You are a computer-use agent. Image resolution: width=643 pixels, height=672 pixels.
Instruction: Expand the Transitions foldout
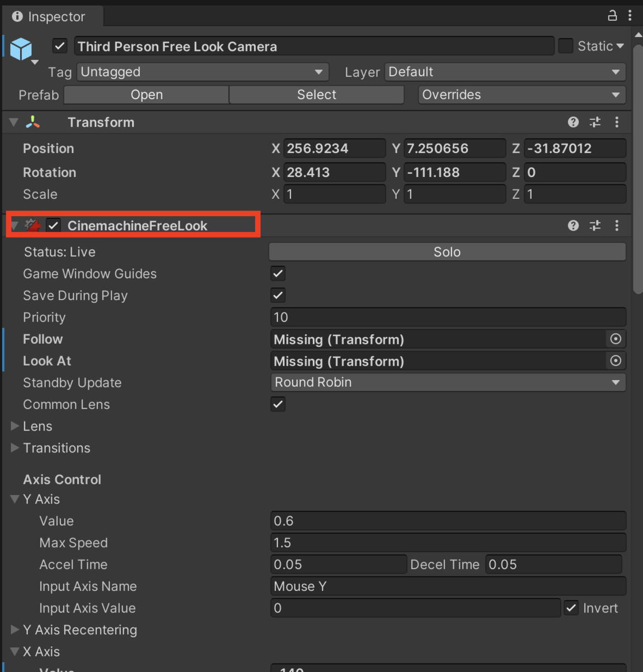click(x=15, y=448)
